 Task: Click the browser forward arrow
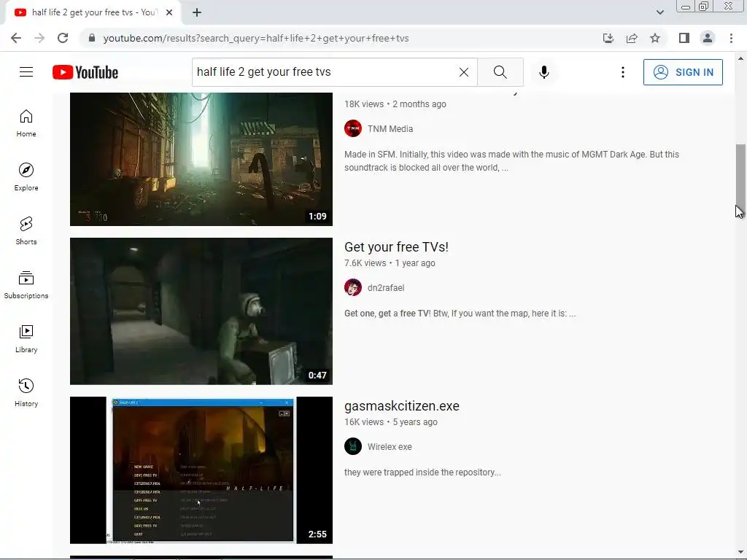(x=39, y=38)
